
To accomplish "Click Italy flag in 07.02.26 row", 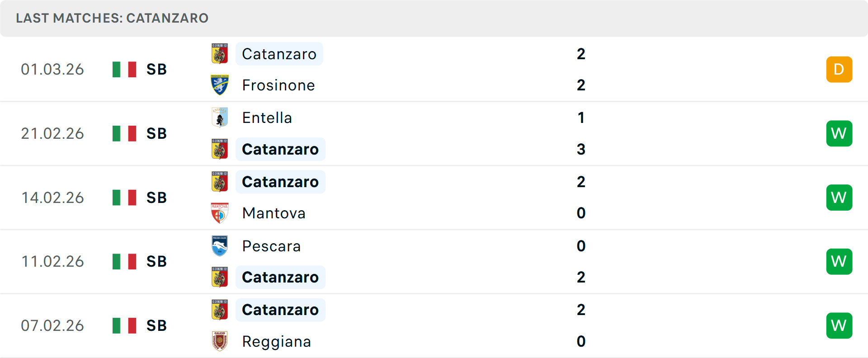I will [124, 325].
